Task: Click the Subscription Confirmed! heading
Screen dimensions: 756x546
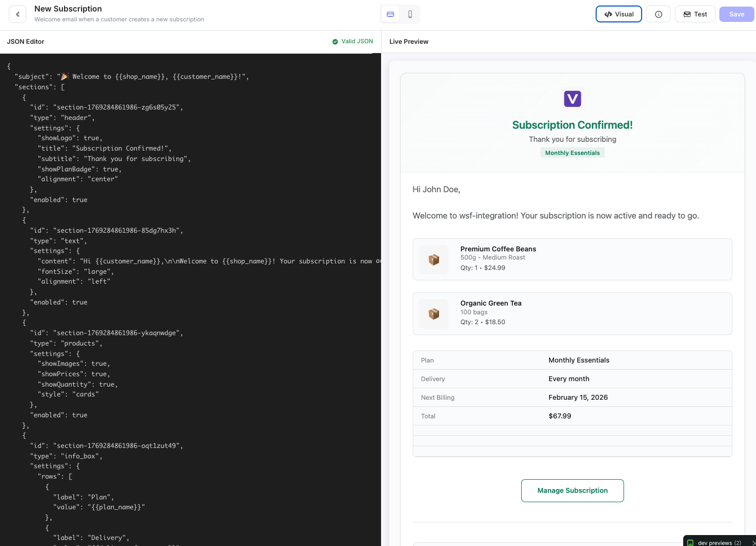Action: tap(573, 125)
